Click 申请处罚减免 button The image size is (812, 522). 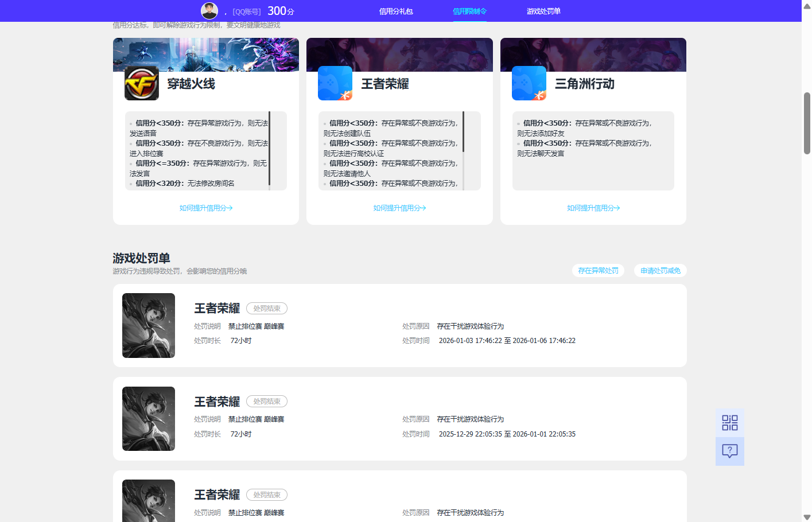[x=660, y=271]
